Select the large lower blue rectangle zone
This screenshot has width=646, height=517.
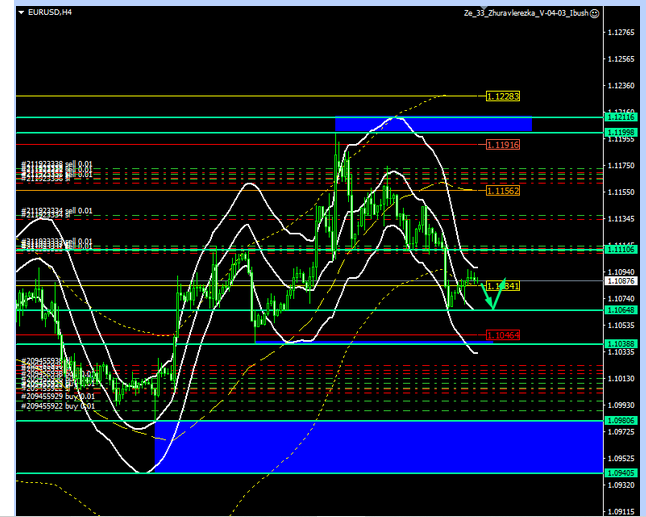point(379,447)
